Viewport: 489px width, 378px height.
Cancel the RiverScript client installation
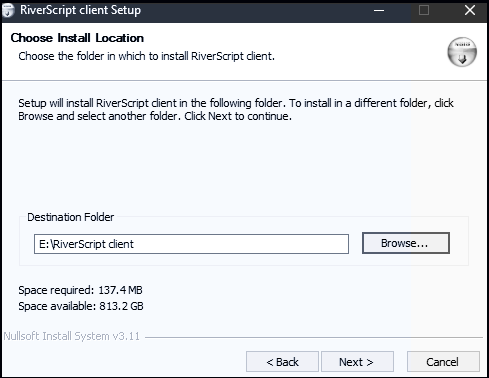click(443, 362)
